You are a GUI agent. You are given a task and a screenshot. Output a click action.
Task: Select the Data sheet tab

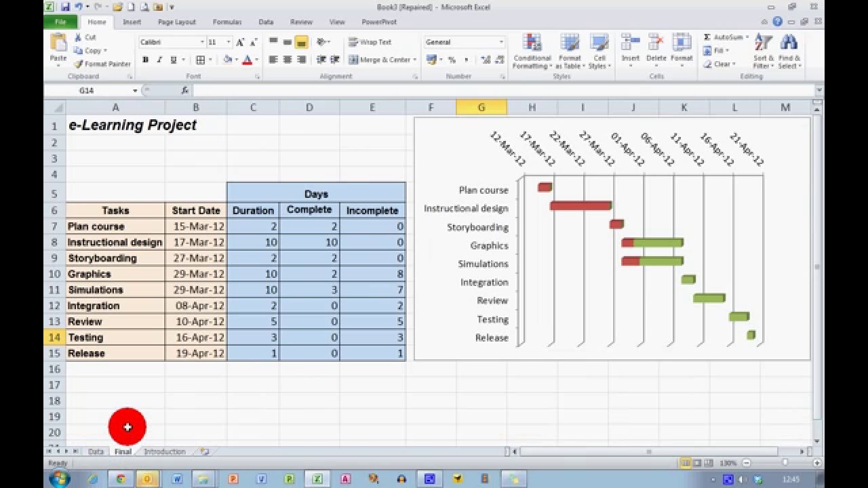click(x=96, y=451)
